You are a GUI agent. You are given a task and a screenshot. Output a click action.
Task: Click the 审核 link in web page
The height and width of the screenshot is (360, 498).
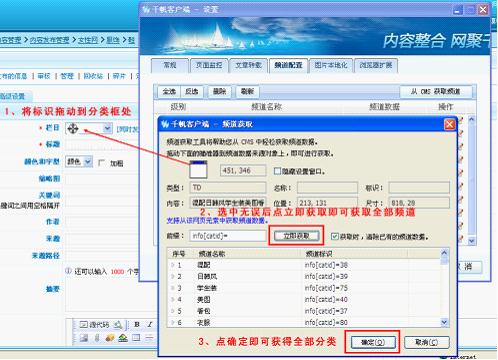44,76
